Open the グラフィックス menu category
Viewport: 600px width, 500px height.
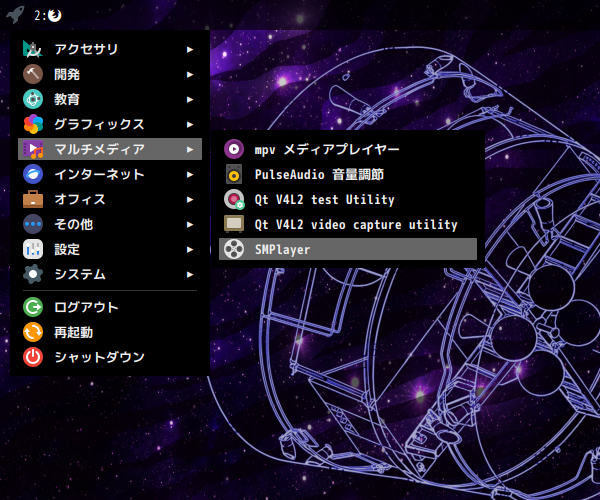[110, 124]
